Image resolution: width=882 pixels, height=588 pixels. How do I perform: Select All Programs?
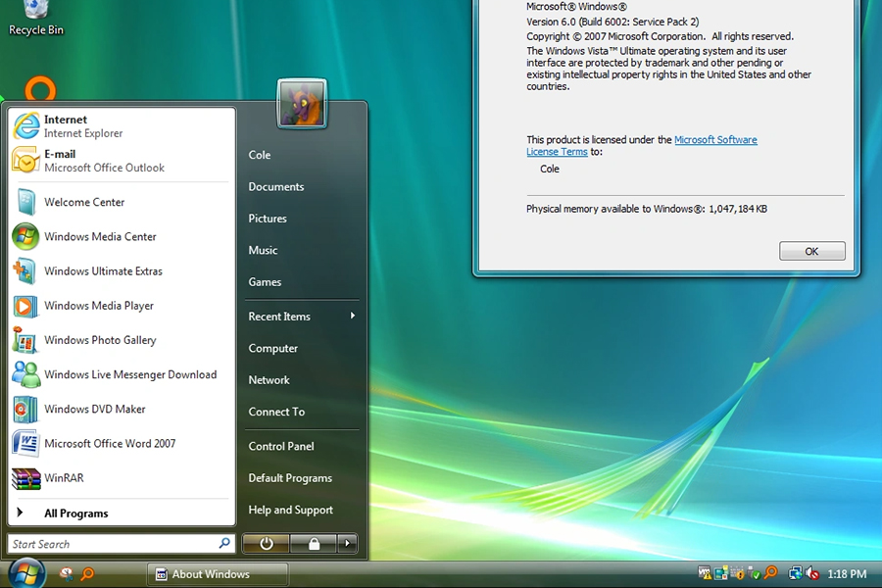pos(73,512)
